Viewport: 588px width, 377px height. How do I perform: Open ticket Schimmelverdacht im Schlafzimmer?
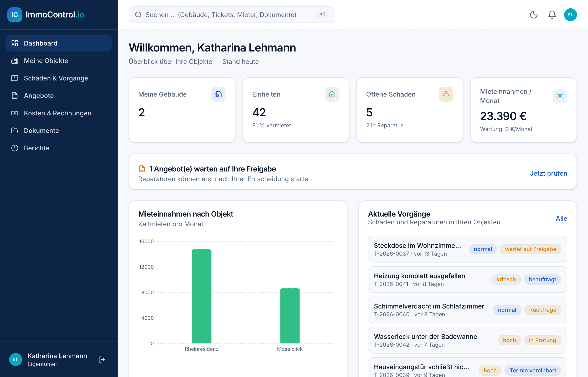point(467,310)
